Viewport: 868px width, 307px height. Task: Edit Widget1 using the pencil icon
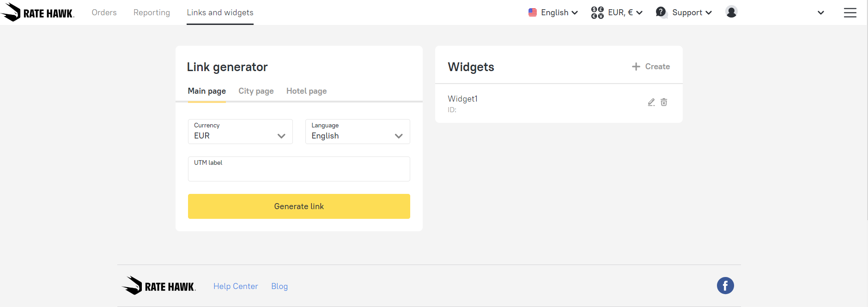[x=651, y=102]
